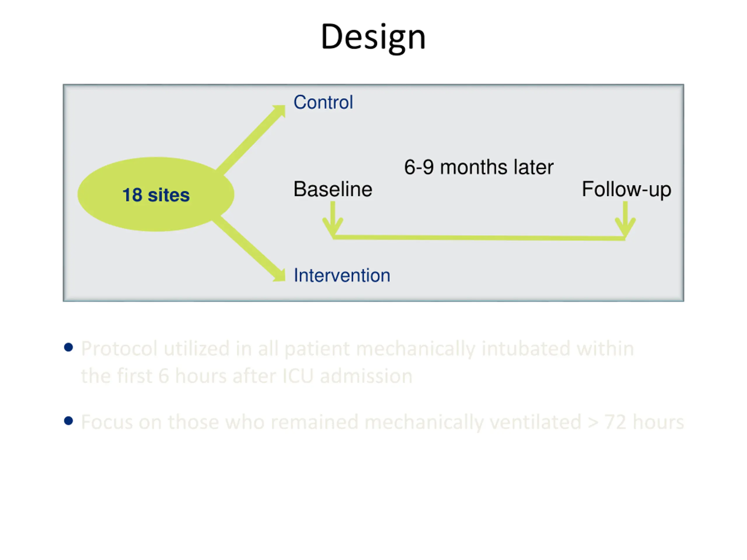Click the faded Protocol utilized text line

[x=358, y=349]
